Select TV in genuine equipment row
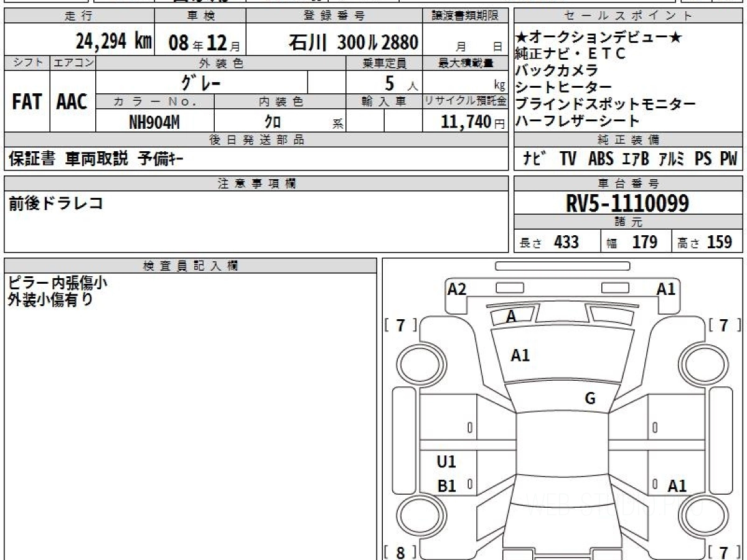Screen dimensions: 747x560 pyautogui.click(x=568, y=159)
